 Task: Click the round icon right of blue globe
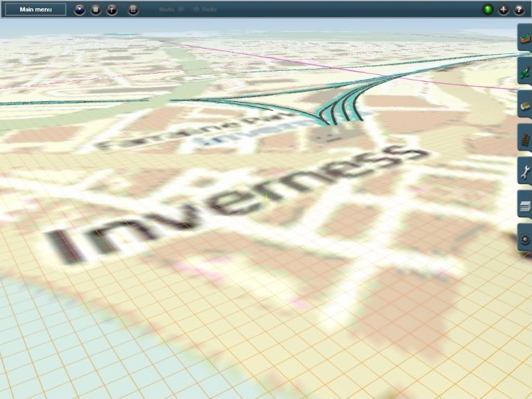96,10
